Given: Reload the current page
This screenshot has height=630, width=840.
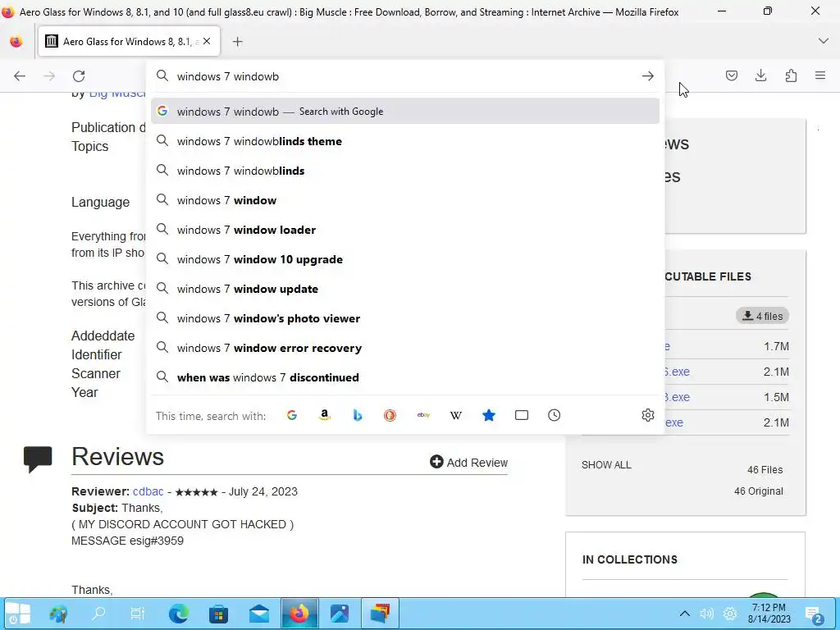Looking at the screenshot, I should tap(79, 76).
